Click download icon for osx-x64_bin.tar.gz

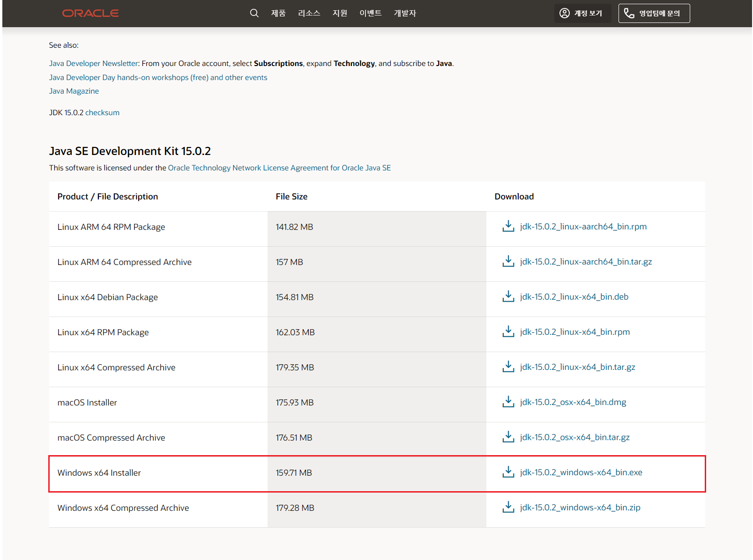click(508, 437)
